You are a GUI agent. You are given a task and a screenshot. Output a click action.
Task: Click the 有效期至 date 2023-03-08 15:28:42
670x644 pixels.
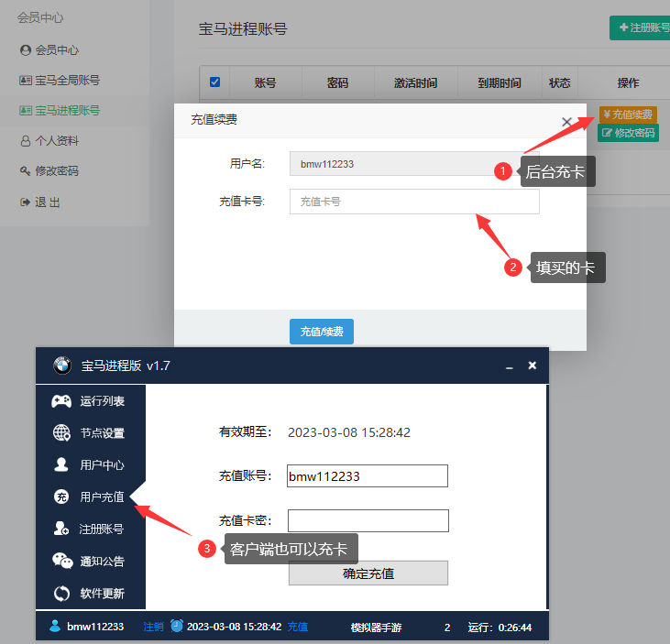(x=349, y=432)
